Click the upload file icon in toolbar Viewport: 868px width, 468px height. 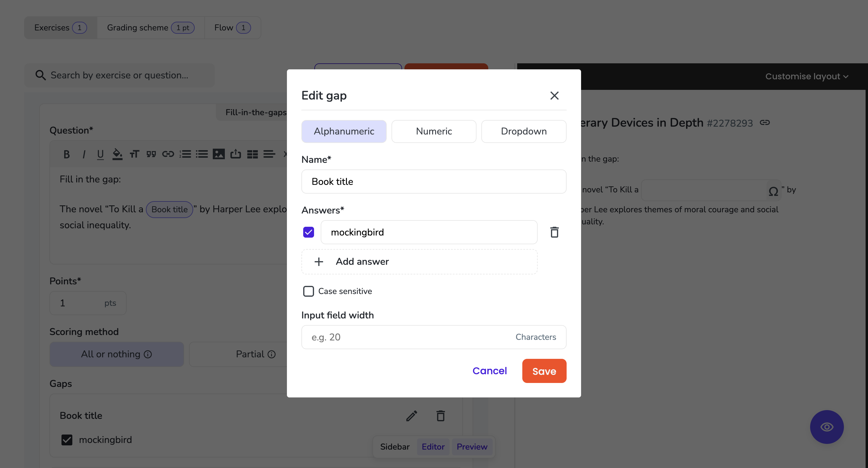pos(235,154)
